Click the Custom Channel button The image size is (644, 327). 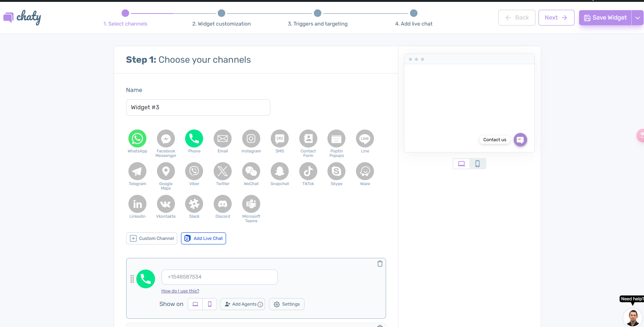point(152,238)
